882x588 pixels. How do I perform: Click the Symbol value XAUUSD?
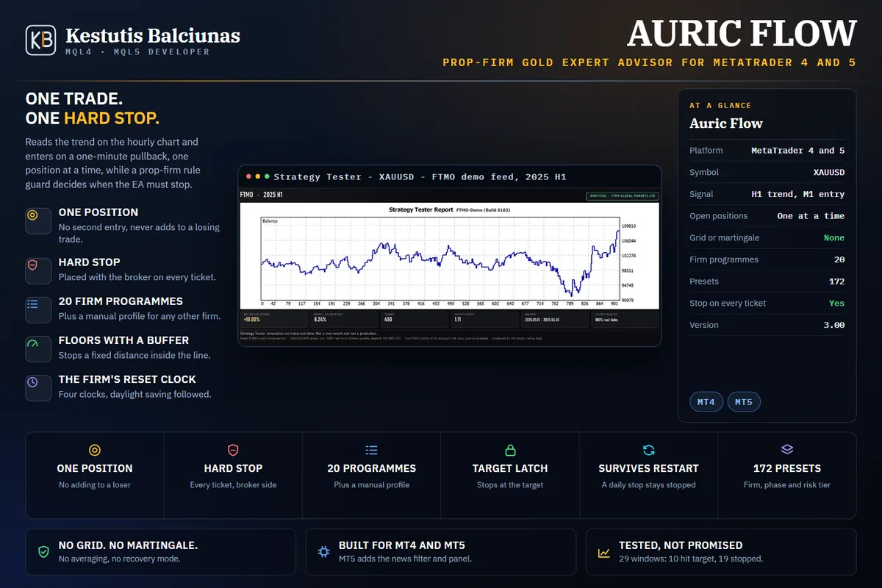[x=829, y=173]
